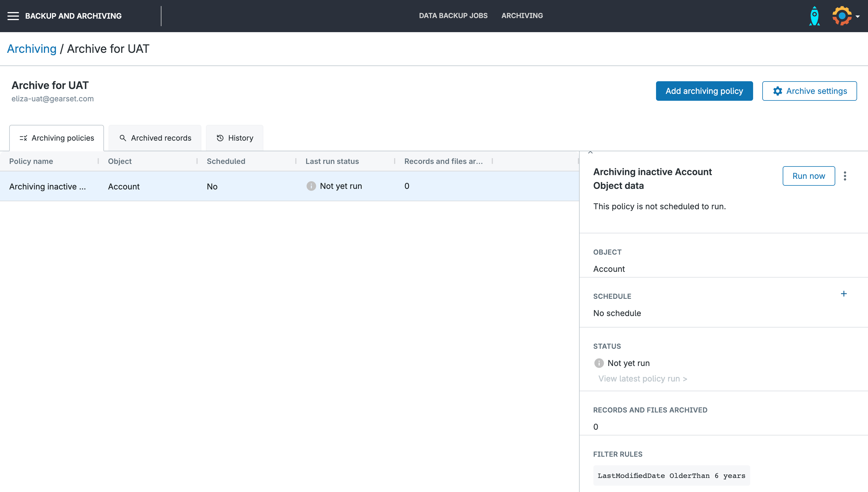Click the info icon beside Not yet run in table

point(311,186)
